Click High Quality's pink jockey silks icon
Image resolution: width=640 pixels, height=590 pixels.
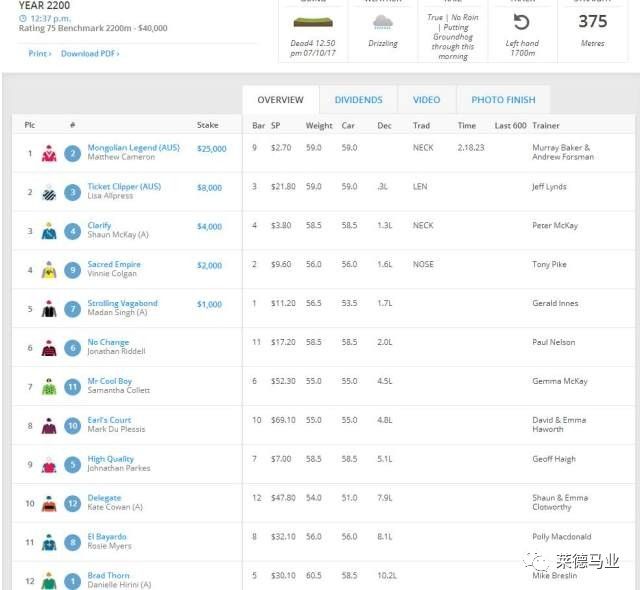[x=48, y=465]
